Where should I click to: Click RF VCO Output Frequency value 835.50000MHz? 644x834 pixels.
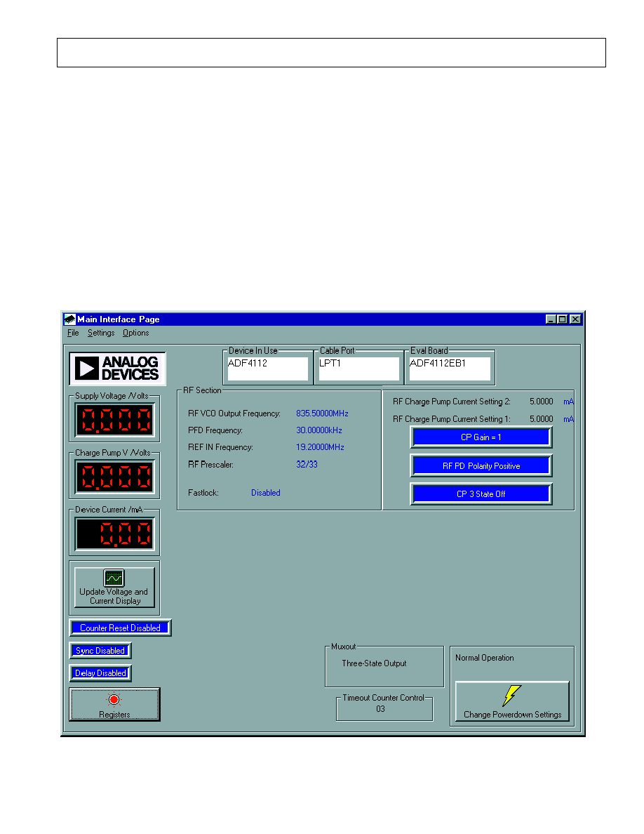(x=322, y=413)
